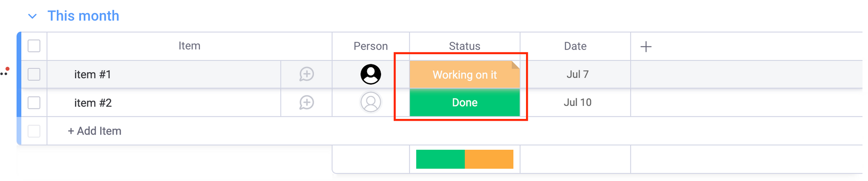Viewport: 868px width, 181px height.
Task: Click green segment of status summary bar
Action: pyautogui.click(x=441, y=159)
